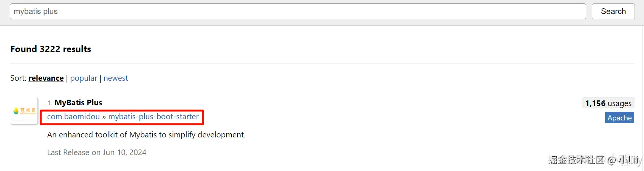
Task: Click the 'Found 3222 results' heading
Action: pos(51,49)
